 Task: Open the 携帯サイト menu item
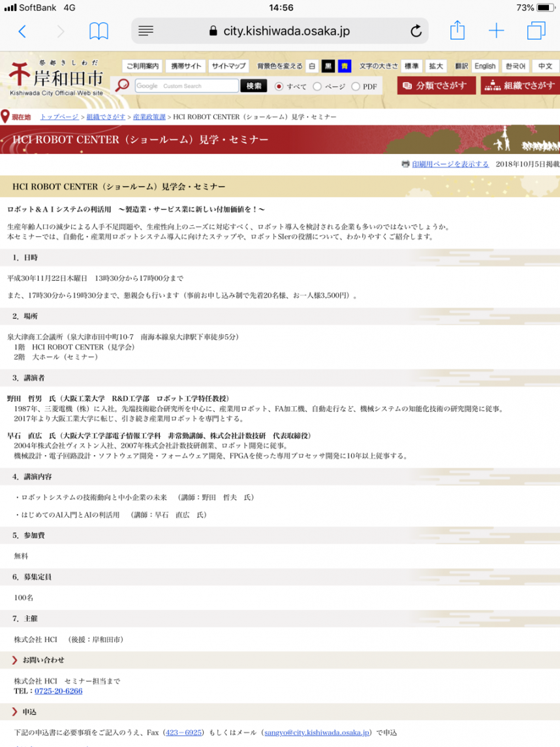pos(186,66)
